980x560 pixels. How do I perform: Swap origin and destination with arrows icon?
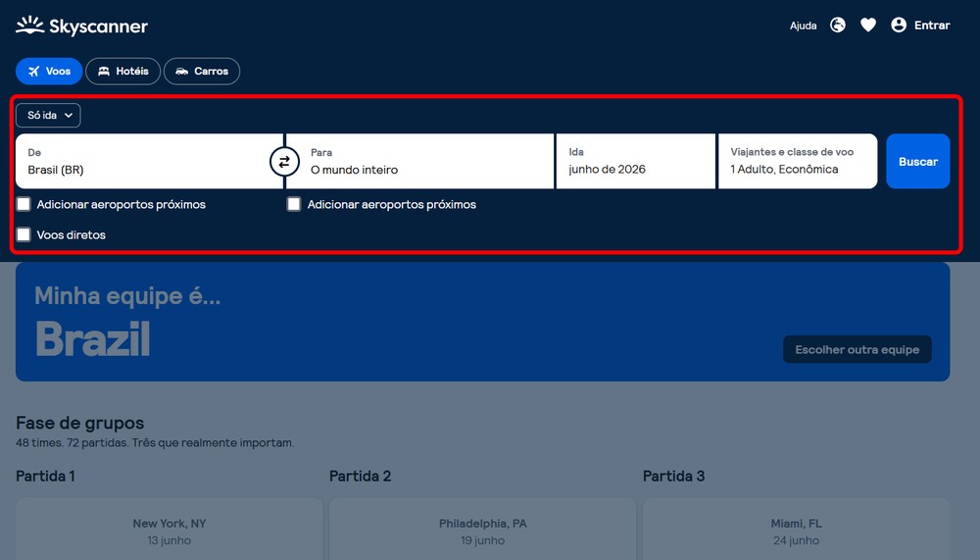pos(284,162)
